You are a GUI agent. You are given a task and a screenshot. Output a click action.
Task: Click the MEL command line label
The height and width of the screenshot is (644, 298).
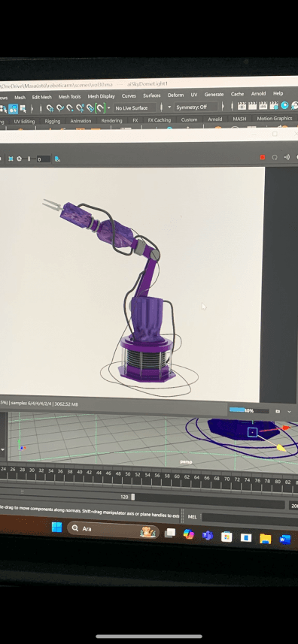[193, 517]
